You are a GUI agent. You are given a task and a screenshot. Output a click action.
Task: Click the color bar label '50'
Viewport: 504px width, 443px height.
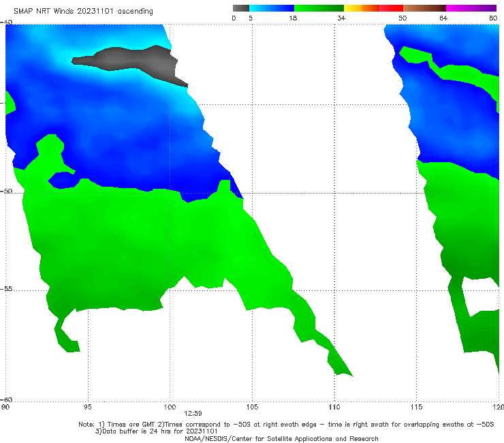click(x=403, y=18)
